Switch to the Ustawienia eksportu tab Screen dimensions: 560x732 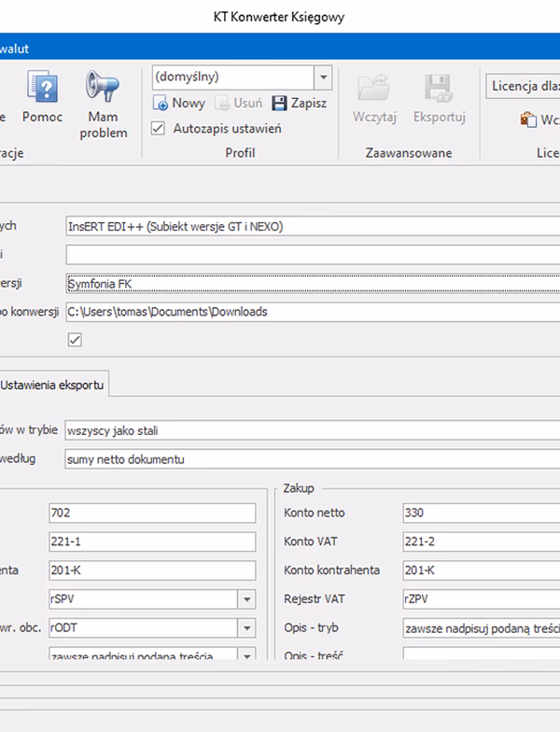tap(54, 385)
